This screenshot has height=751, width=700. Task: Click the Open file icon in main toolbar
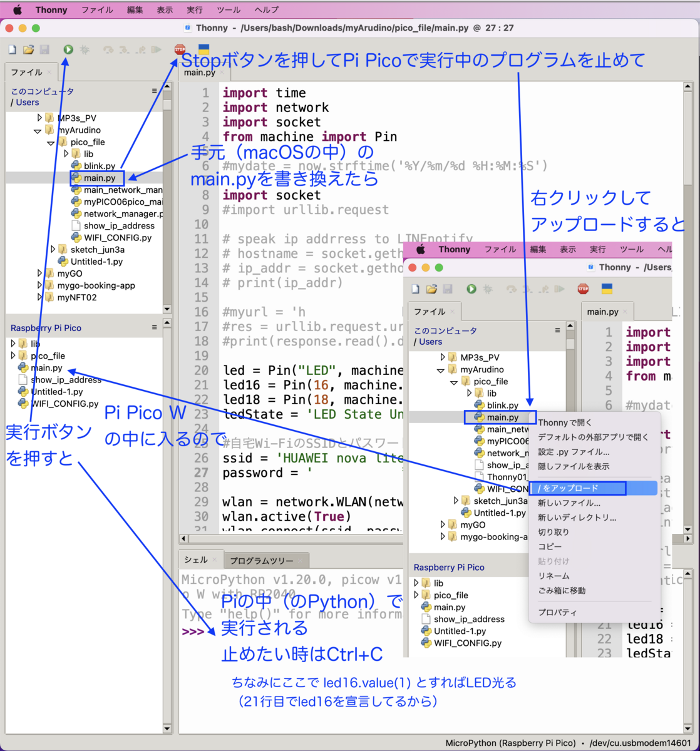click(28, 49)
